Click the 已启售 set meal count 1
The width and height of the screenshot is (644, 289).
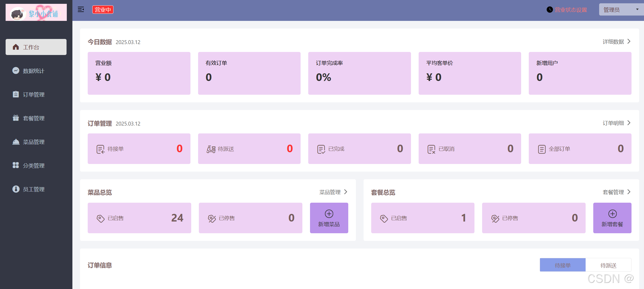(463, 218)
